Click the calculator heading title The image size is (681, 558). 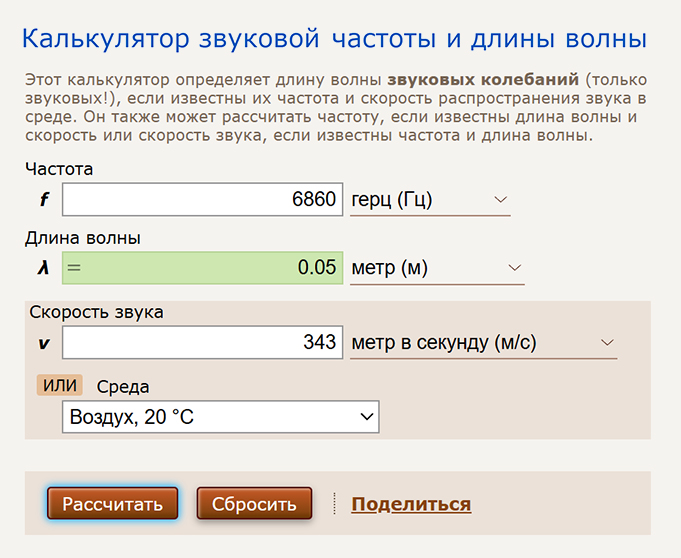click(334, 39)
